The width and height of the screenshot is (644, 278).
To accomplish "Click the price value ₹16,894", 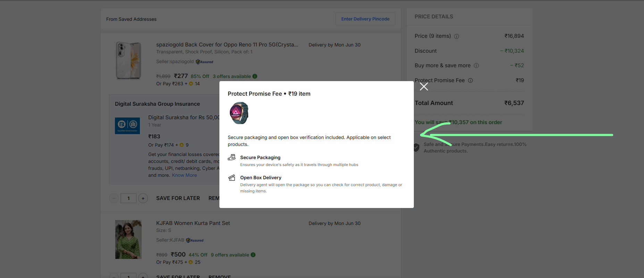I will (x=514, y=36).
